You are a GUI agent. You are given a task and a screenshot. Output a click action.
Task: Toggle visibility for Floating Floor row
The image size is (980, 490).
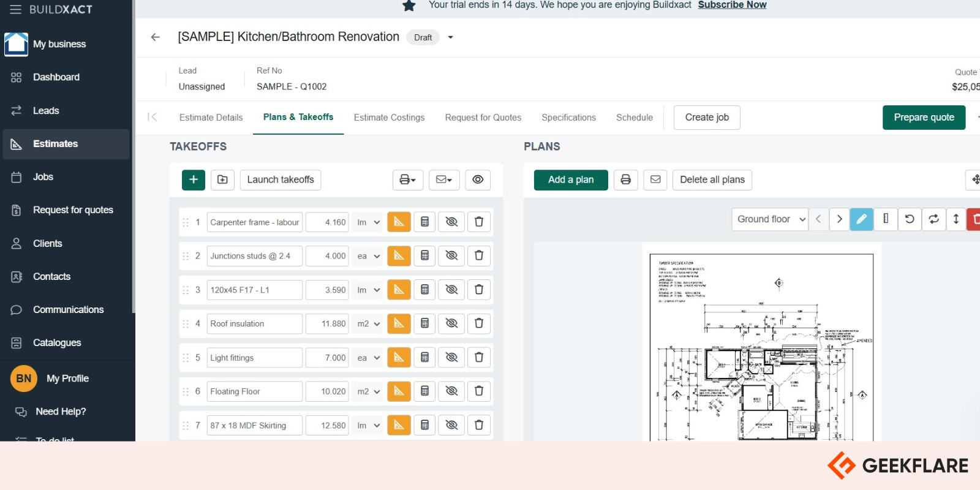[x=451, y=391]
